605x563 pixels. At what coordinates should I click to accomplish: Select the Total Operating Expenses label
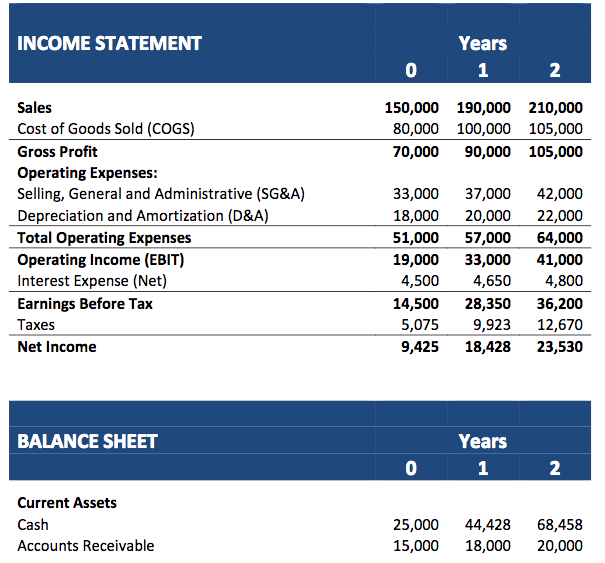coord(104,238)
